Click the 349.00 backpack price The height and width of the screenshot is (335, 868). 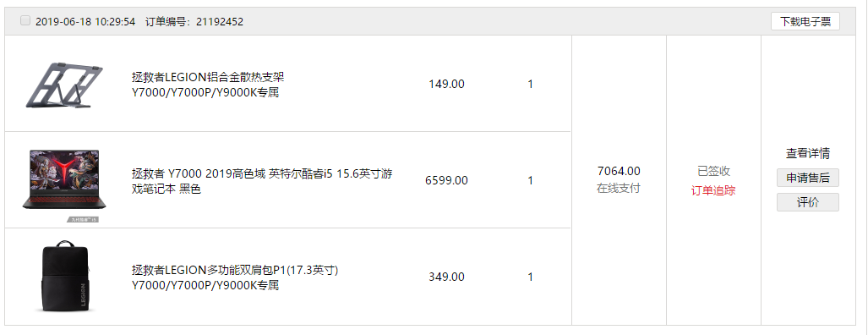[446, 277]
